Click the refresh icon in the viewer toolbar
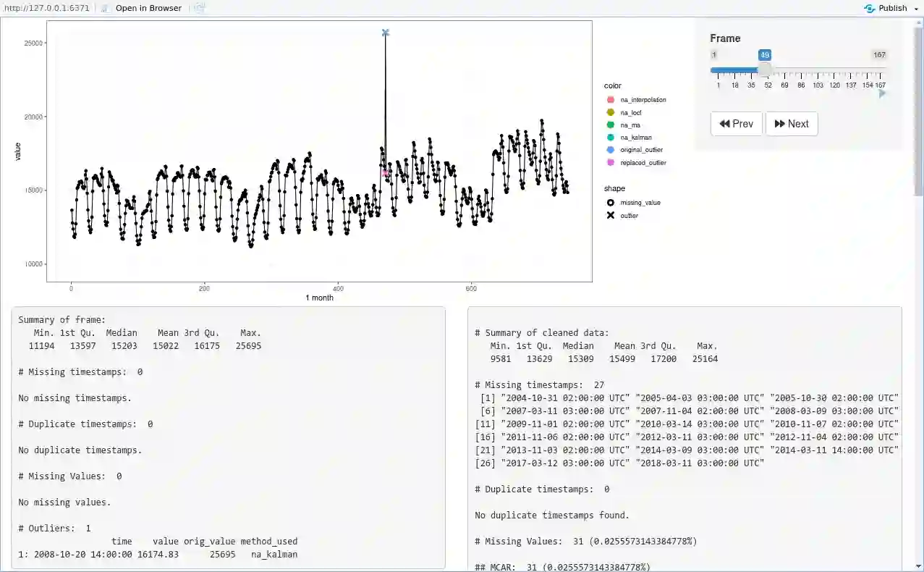 point(200,8)
